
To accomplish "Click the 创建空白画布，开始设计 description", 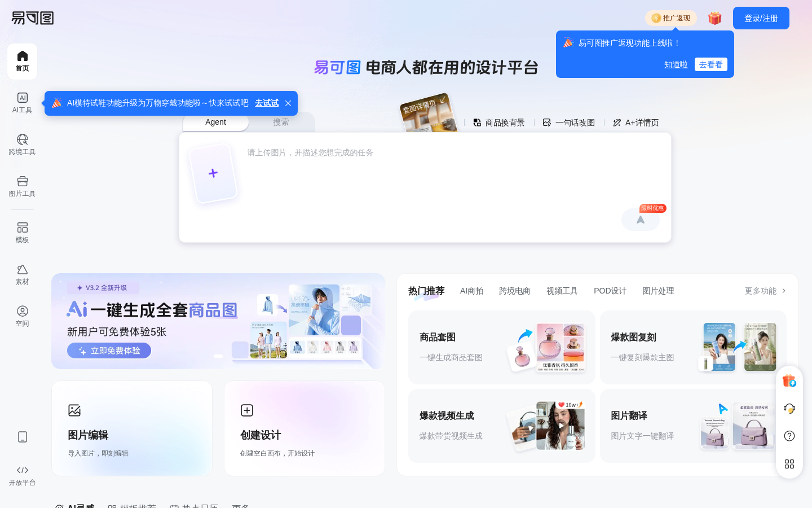I will (x=277, y=453).
